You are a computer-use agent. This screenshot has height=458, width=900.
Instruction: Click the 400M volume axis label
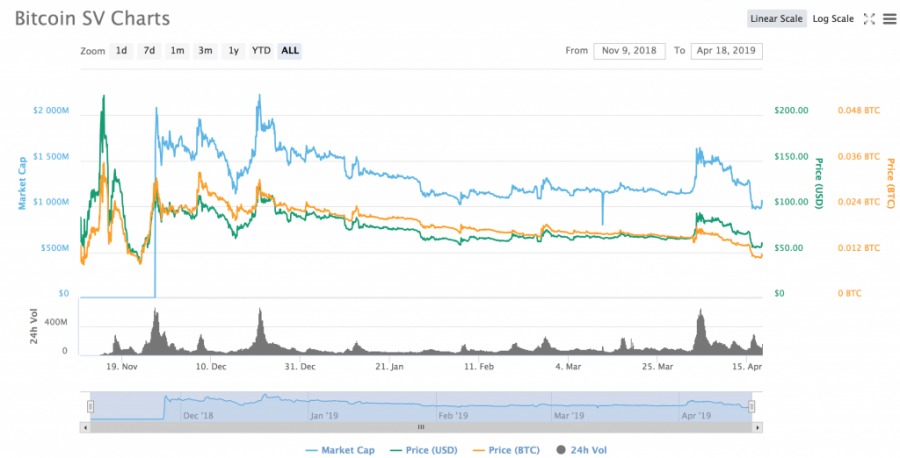tap(56, 323)
